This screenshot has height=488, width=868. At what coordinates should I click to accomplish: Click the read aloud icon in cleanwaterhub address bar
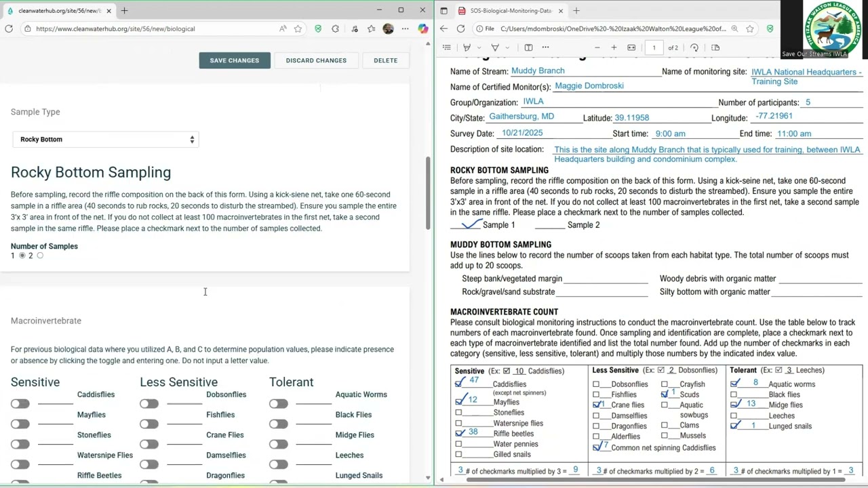[283, 28]
